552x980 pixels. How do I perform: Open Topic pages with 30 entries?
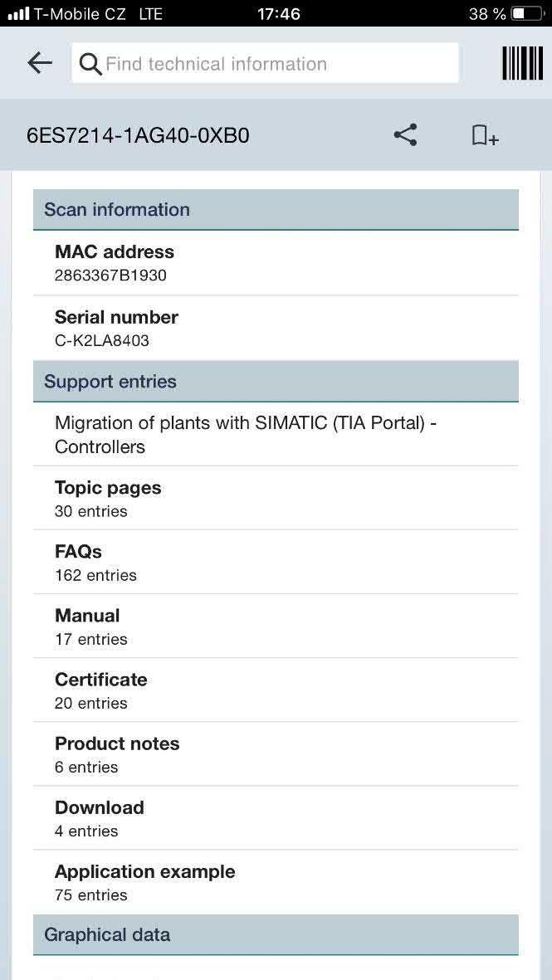click(x=276, y=498)
